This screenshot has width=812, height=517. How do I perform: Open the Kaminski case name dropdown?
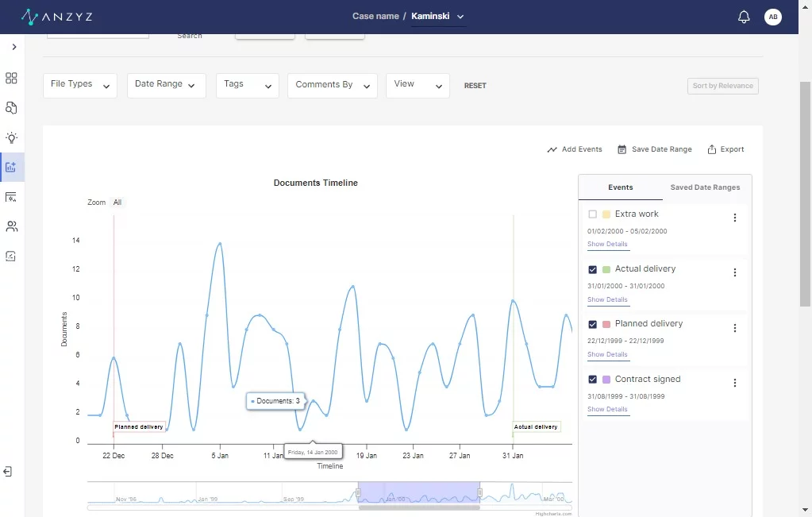(x=437, y=17)
